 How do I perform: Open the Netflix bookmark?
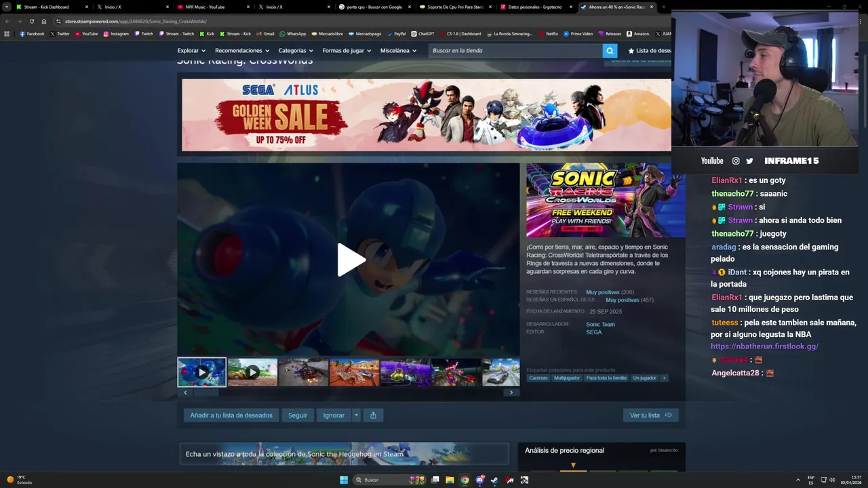coord(549,33)
